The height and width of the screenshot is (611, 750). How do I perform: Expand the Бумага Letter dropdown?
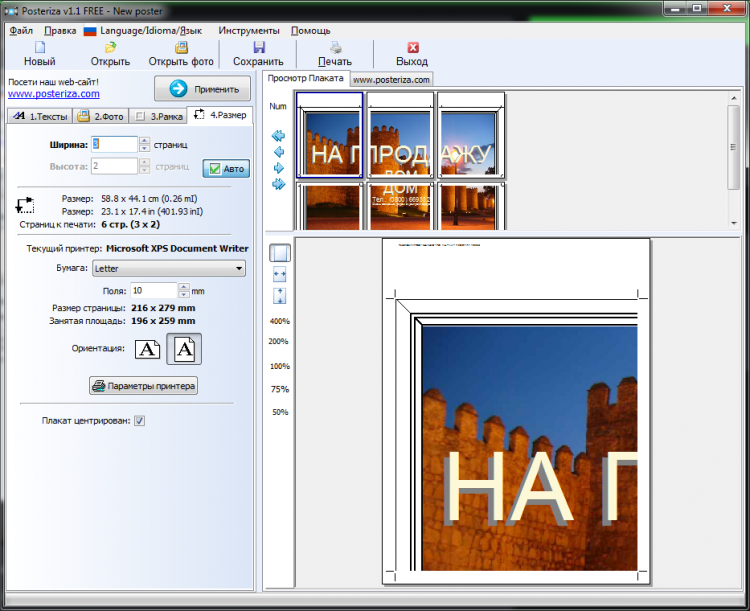[238, 268]
